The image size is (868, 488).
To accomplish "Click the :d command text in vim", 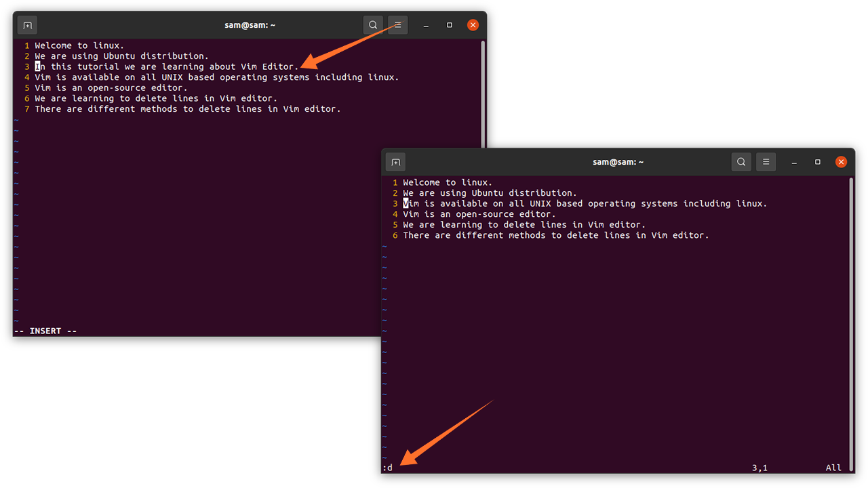I will click(389, 467).
